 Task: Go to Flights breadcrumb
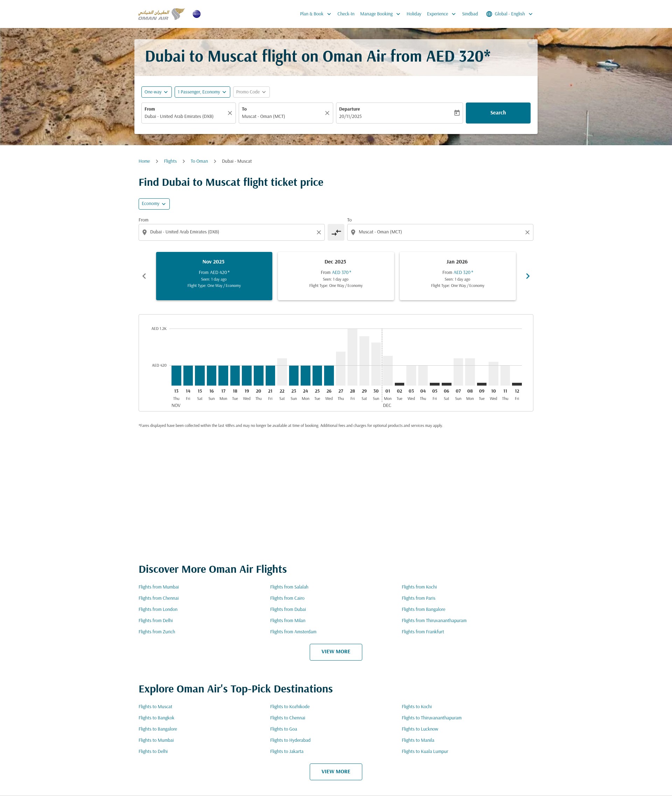tap(170, 162)
